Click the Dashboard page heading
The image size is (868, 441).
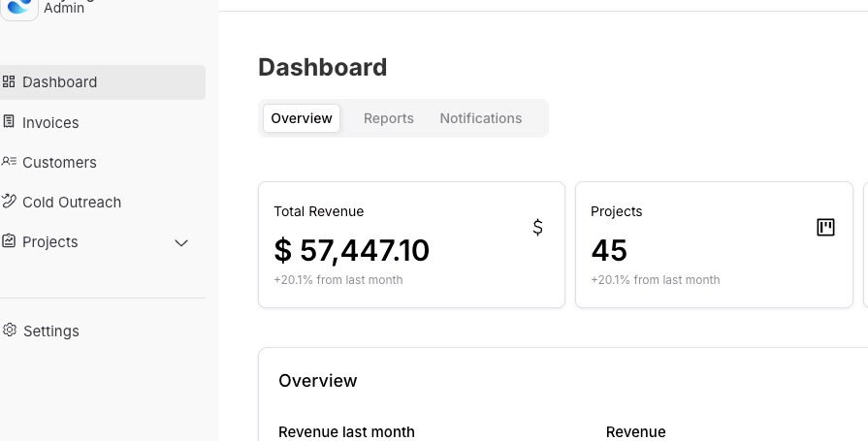coord(322,67)
